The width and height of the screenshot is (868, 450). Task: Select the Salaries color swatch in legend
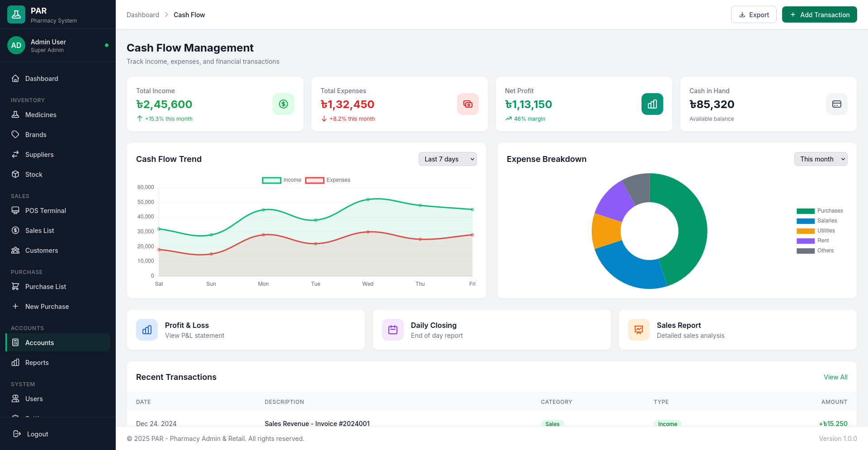(805, 221)
